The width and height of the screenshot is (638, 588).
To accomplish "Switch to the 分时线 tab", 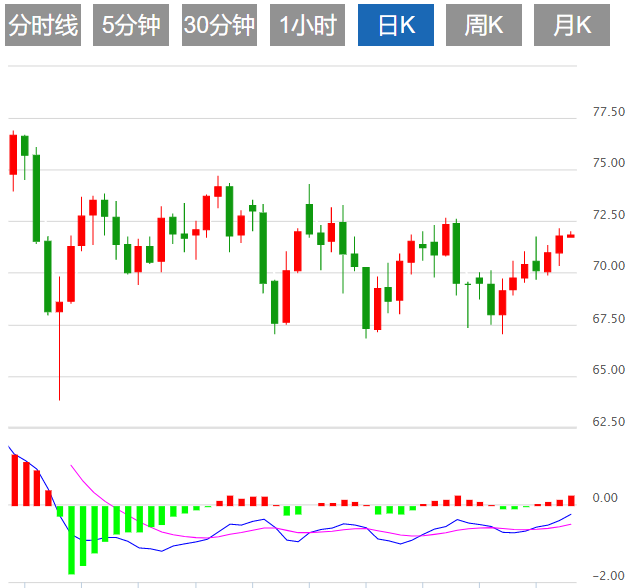I will pos(42,26).
